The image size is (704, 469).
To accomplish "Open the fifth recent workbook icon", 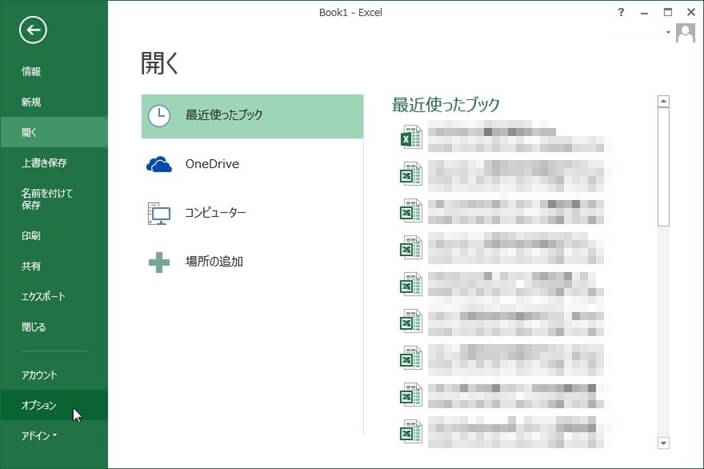I will (x=411, y=284).
